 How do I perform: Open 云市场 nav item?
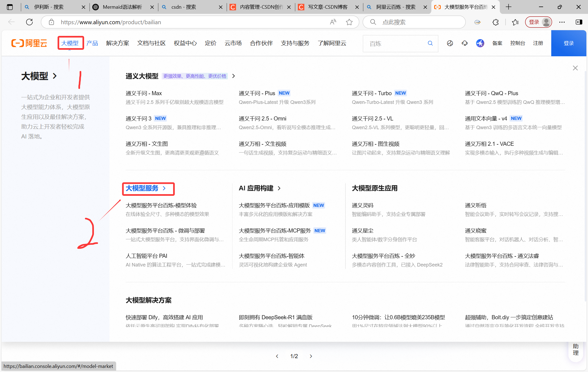(x=233, y=43)
